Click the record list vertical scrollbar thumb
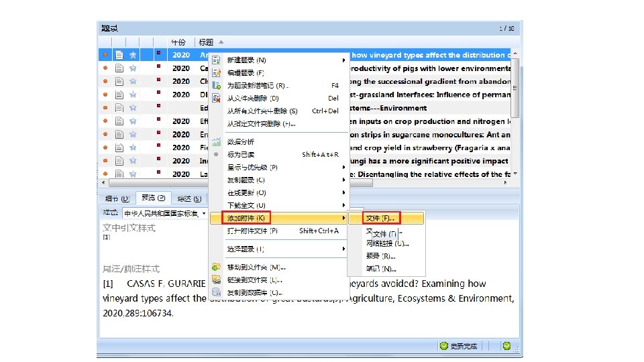 [x=515, y=88]
